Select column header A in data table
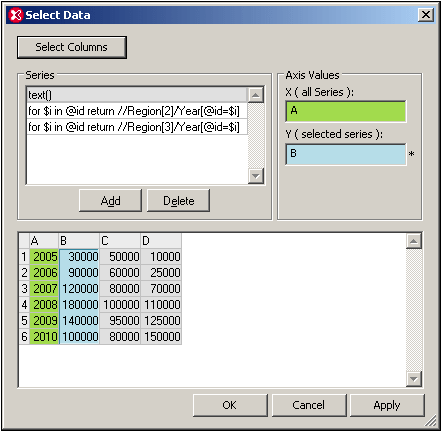Image resolution: width=442 pixels, height=432 pixels. pos(44,241)
